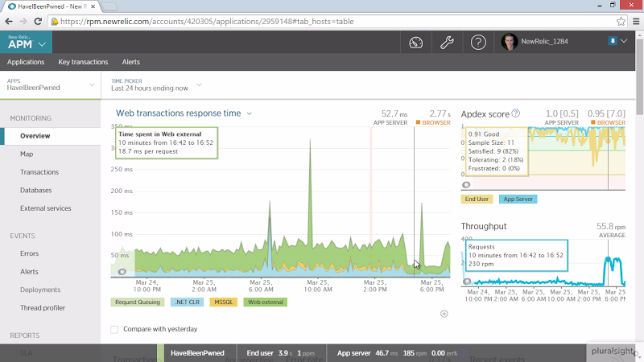The height and width of the screenshot is (362, 644).
Task: Expand Web transactions response time chart menu
Action: click(249, 113)
